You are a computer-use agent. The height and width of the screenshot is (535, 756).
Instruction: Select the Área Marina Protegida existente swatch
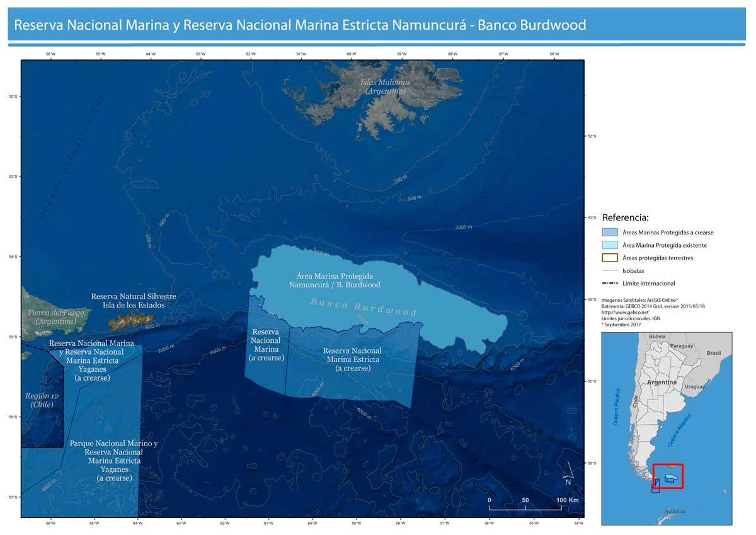[x=610, y=244]
